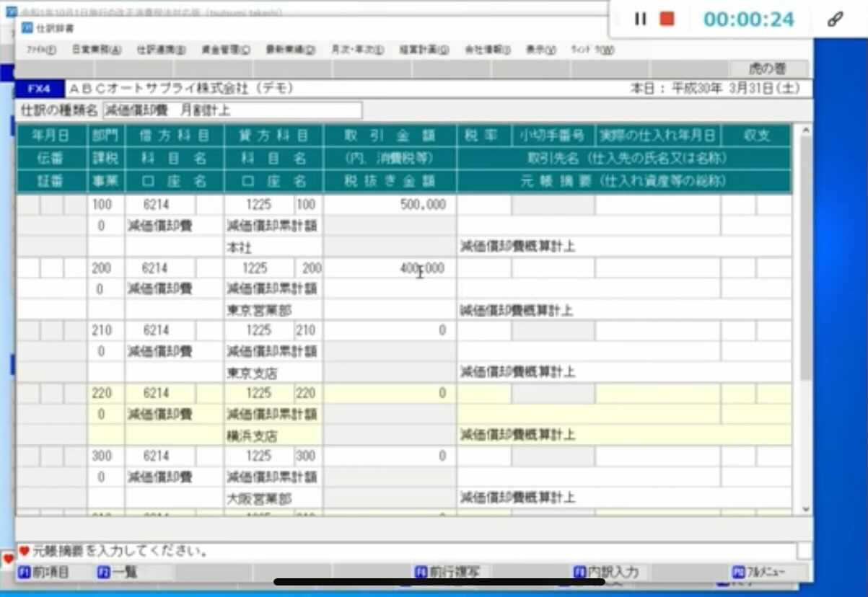Click the vertical scrollbar thumb

[806, 258]
